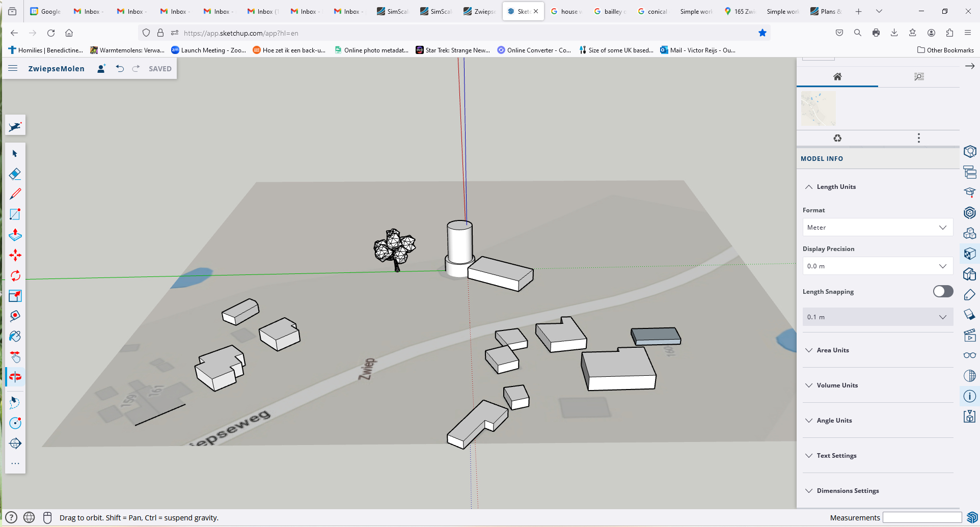Open the hamburger main menu
This screenshot has height=527, width=980.
[12, 68]
